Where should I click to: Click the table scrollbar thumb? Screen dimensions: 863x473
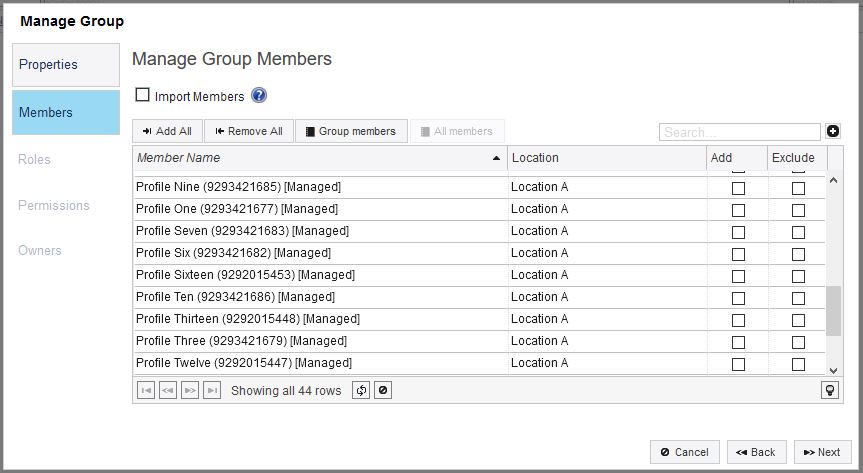click(x=833, y=311)
